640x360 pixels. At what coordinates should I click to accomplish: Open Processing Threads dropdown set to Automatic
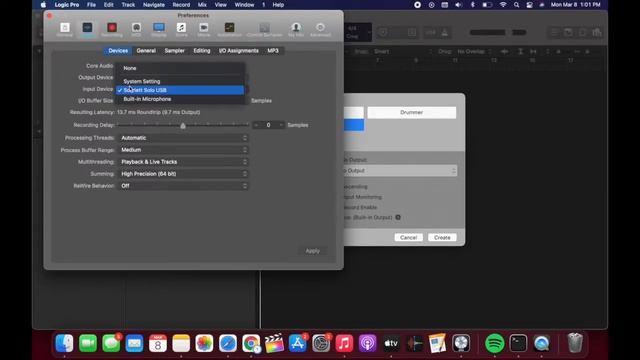pos(183,138)
